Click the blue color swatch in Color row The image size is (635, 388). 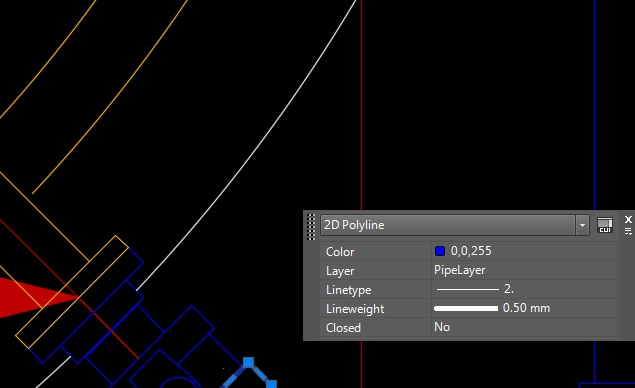[440, 251]
